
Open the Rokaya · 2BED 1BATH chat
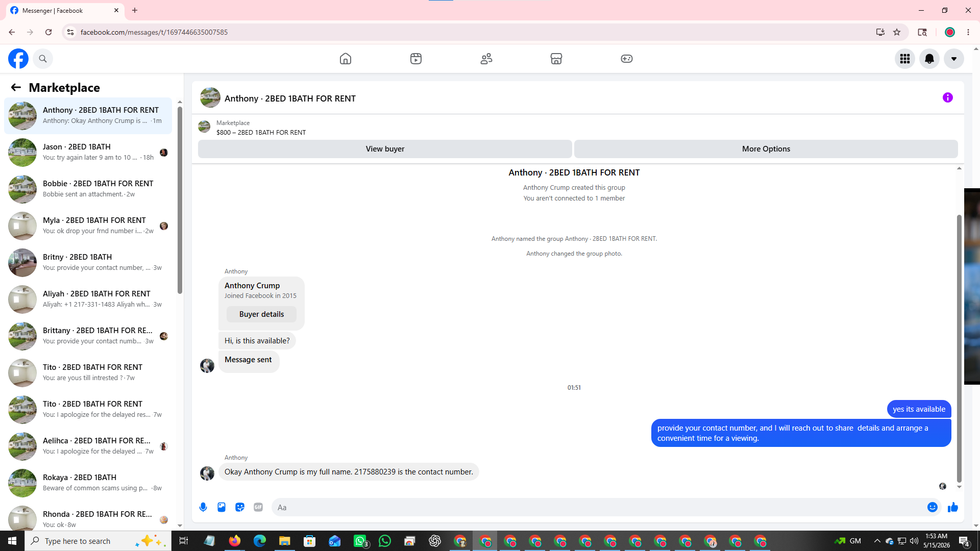(x=88, y=483)
